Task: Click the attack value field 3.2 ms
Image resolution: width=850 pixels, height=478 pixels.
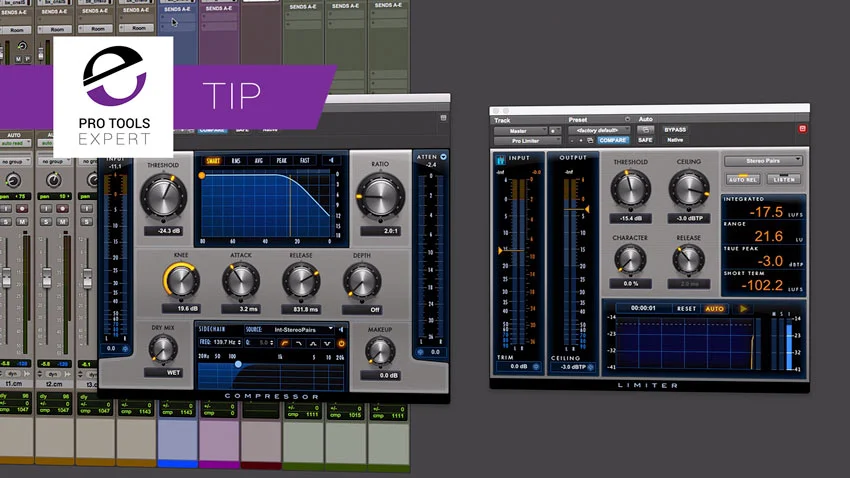Action: (x=241, y=309)
